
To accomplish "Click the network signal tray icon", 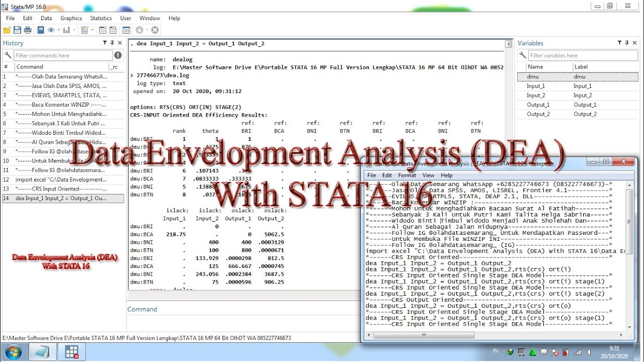I will coord(578,352).
